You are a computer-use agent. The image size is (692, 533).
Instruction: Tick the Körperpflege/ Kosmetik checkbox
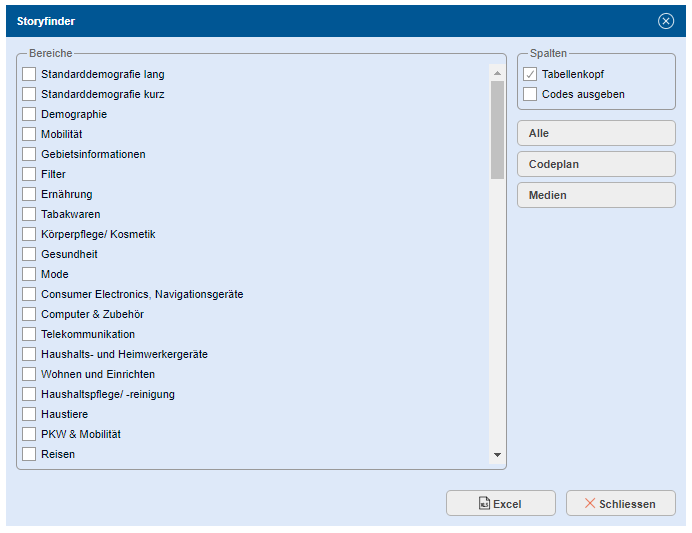[x=29, y=234]
